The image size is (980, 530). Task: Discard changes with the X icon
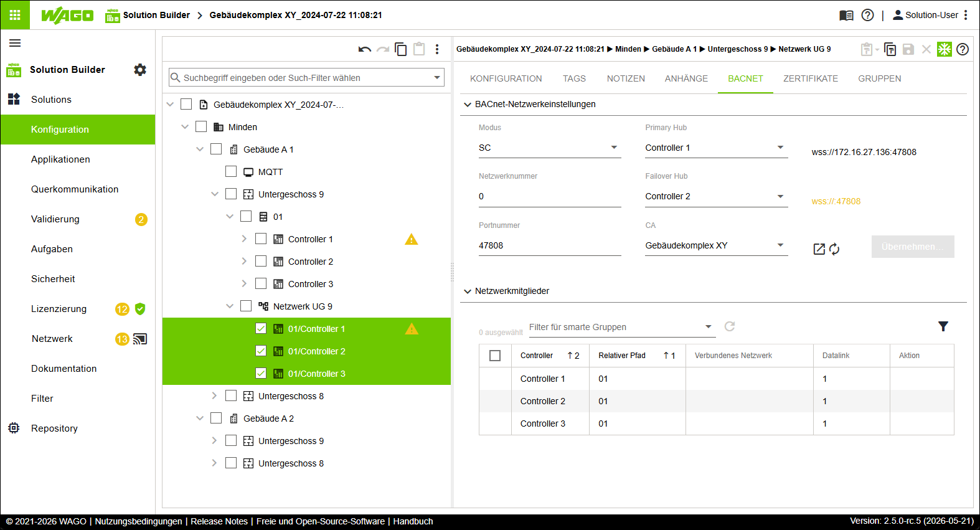pyautogui.click(x=926, y=49)
